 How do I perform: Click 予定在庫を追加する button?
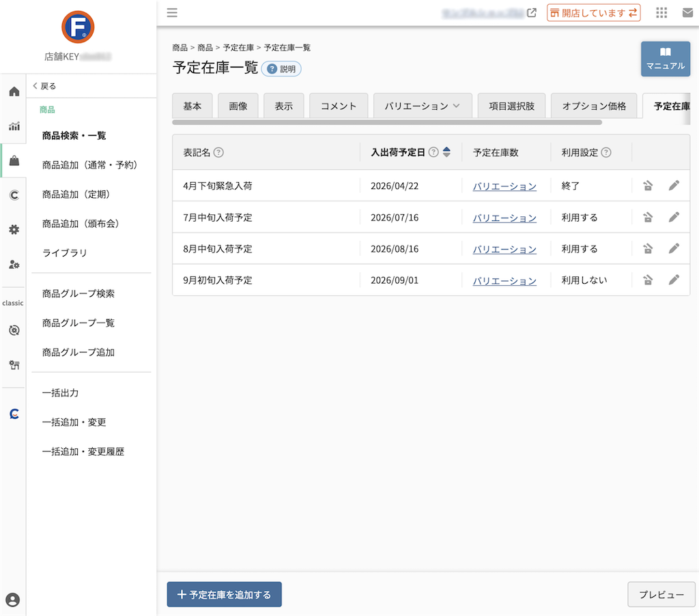point(224,594)
